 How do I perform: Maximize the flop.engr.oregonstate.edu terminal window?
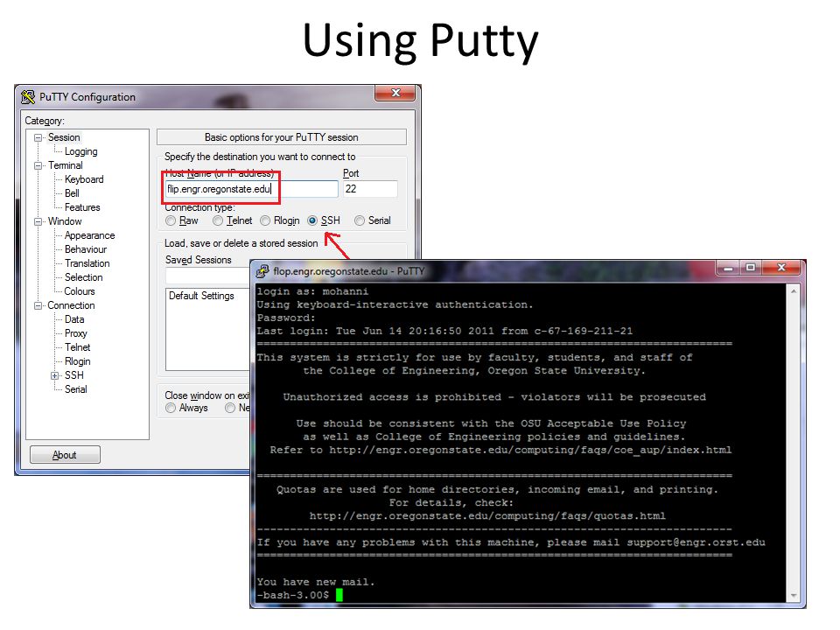(x=751, y=268)
